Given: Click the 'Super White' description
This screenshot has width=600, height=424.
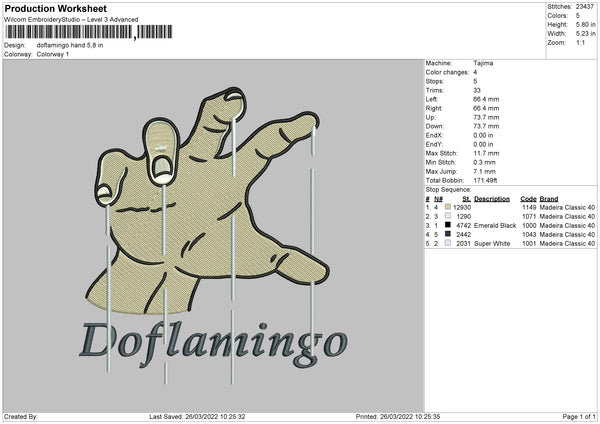Looking at the screenshot, I should coord(492,244).
